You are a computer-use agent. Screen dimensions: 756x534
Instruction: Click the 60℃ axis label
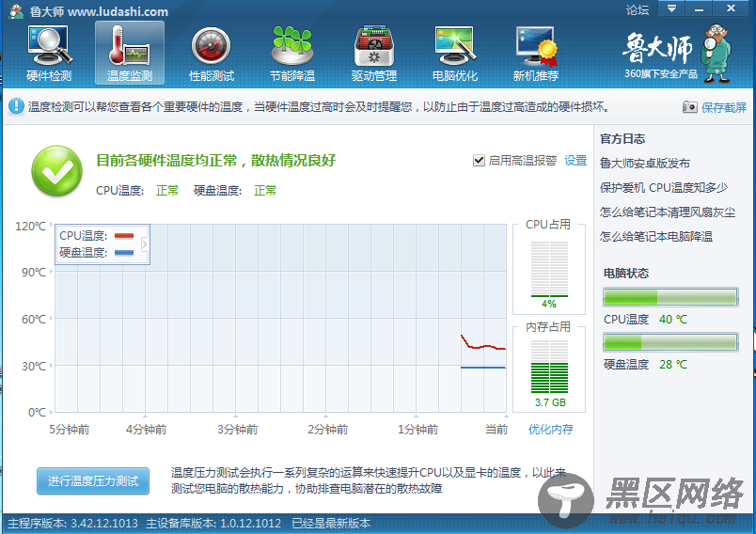click(33, 319)
